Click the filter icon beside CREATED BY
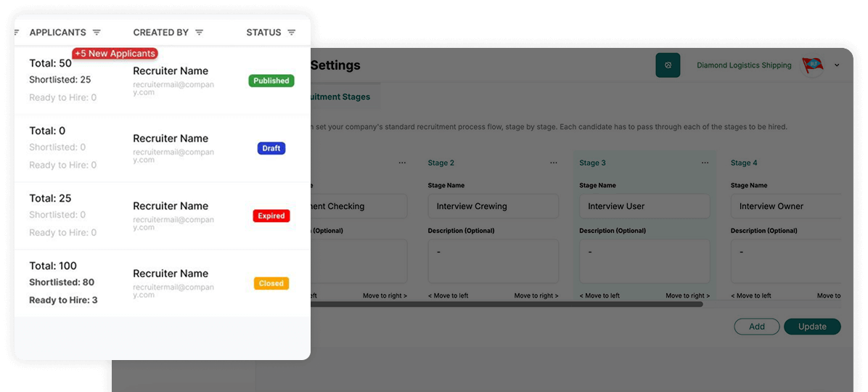The width and height of the screenshot is (868, 392). (199, 33)
